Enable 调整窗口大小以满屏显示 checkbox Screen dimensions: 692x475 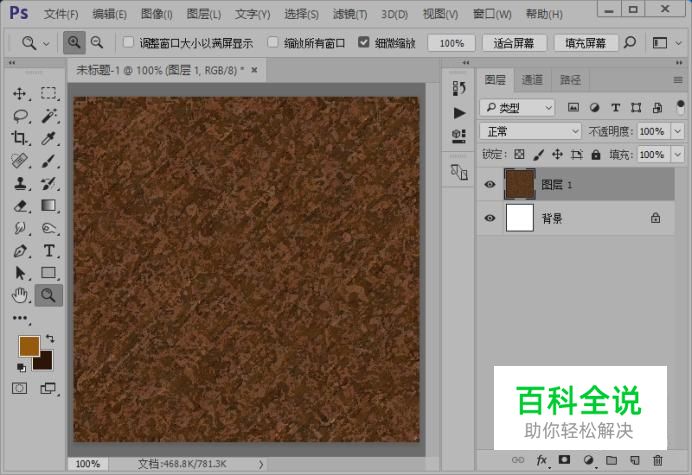click(128, 43)
